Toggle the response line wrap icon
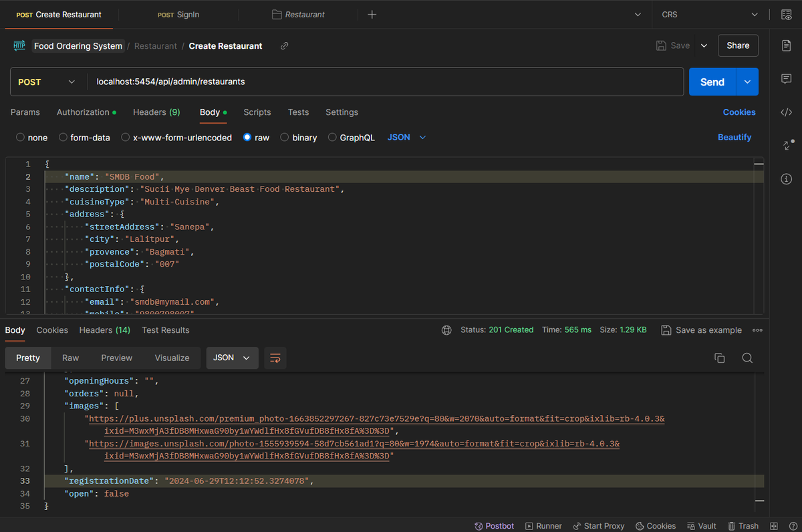Screen dimensions: 802x532 pyautogui.click(x=275, y=358)
